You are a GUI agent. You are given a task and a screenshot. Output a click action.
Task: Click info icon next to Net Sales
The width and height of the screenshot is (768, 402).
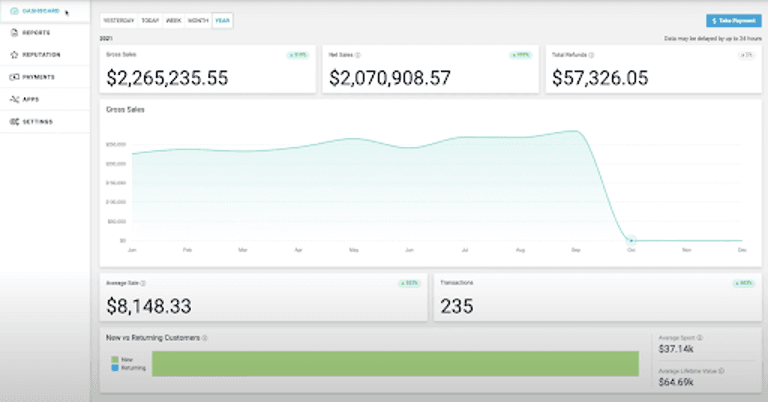coord(358,56)
